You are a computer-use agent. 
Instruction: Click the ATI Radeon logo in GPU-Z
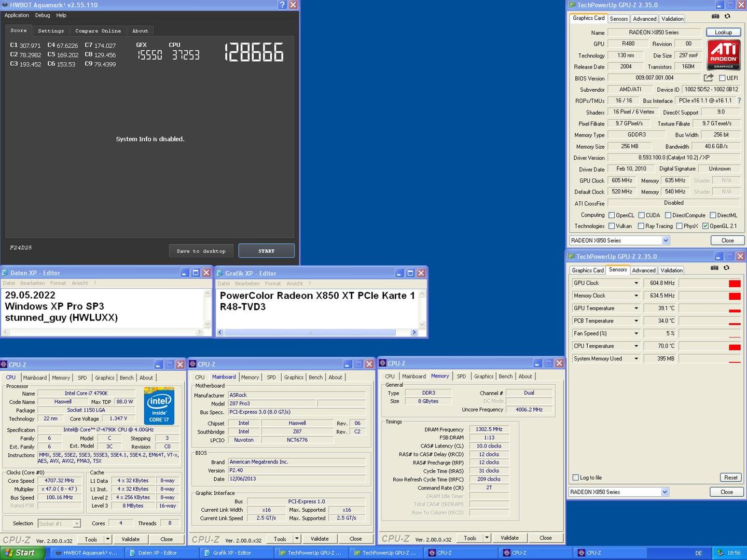coord(724,55)
